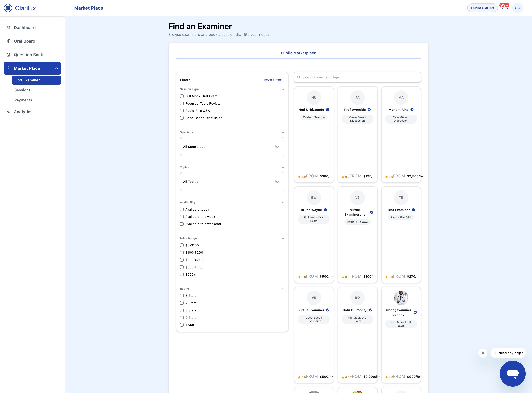Open the All Topics dropdown
The image size is (532, 393).
tap(232, 182)
